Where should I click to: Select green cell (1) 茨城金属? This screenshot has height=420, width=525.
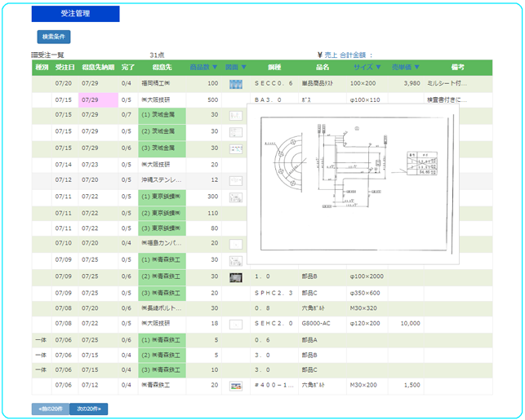coord(162,116)
